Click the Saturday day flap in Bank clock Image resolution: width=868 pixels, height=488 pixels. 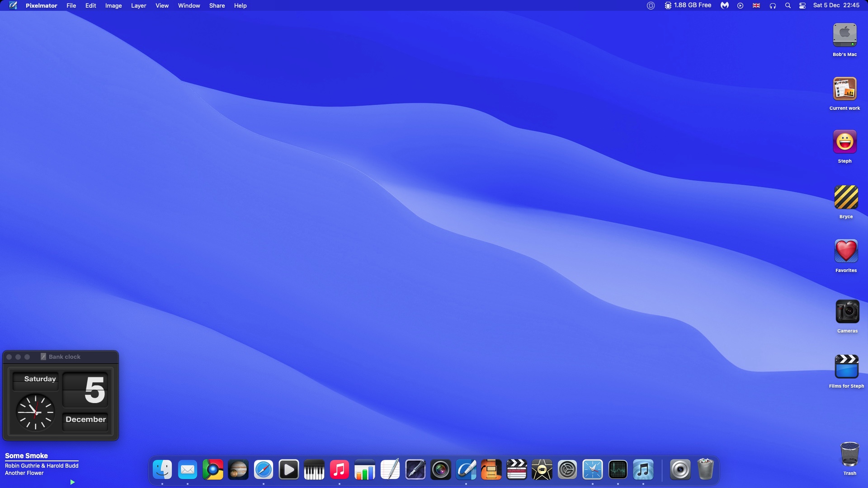click(x=36, y=381)
